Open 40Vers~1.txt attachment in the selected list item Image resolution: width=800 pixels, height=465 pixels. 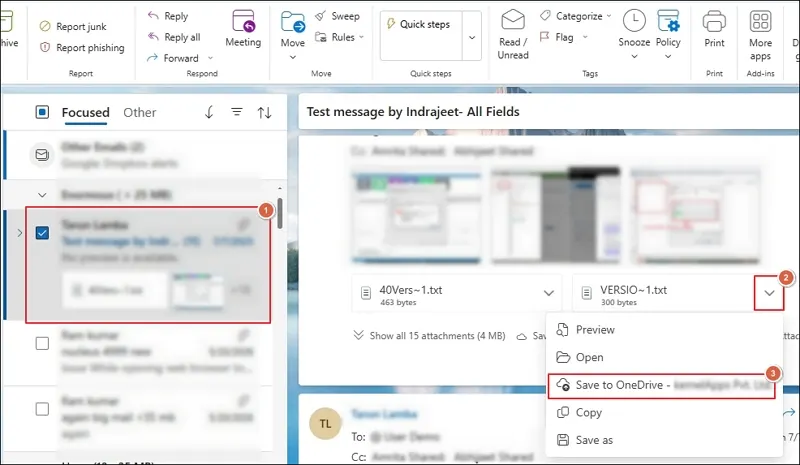point(115,290)
